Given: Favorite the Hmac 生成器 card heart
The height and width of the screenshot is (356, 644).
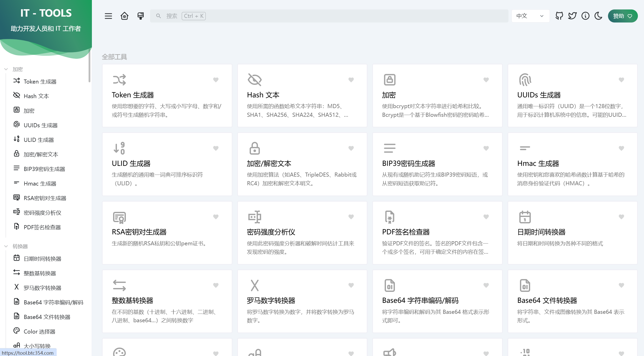Looking at the screenshot, I should (621, 148).
